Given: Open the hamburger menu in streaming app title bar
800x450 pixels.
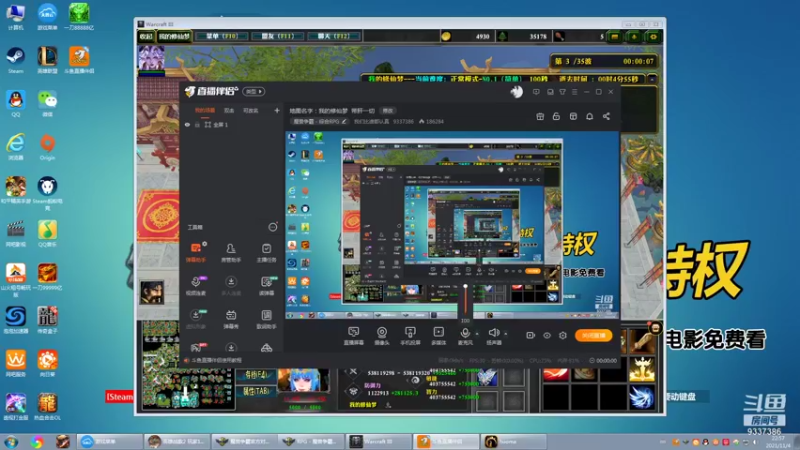Looking at the screenshot, I should coord(574,92).
